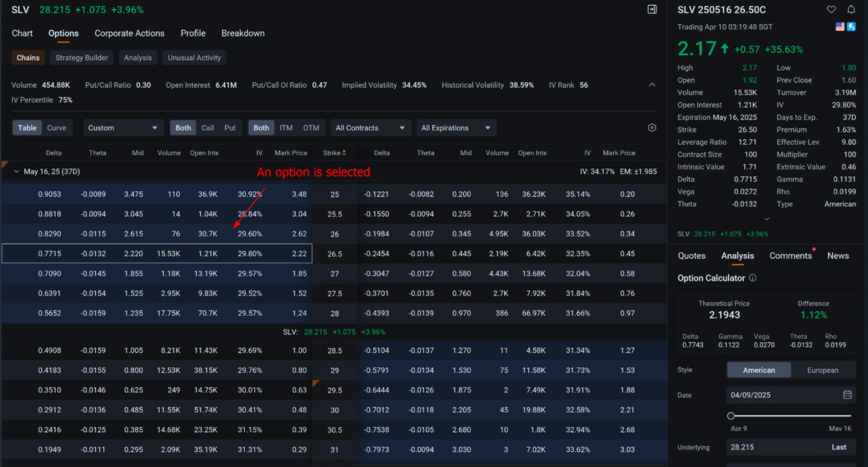Switch to Table view
Image resolution: width=868 pixels, height=467 pixels.
(27, 128)
